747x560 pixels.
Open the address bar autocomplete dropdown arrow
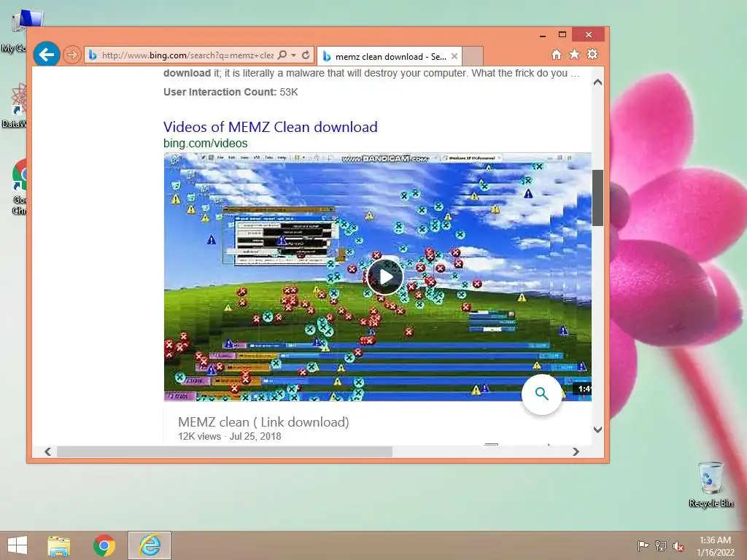[x=294, y=55]
